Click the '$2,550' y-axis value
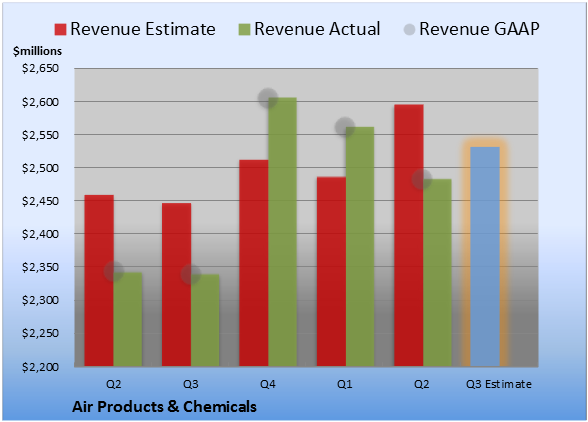Screen dimensions: 588x422 point(40,135)
